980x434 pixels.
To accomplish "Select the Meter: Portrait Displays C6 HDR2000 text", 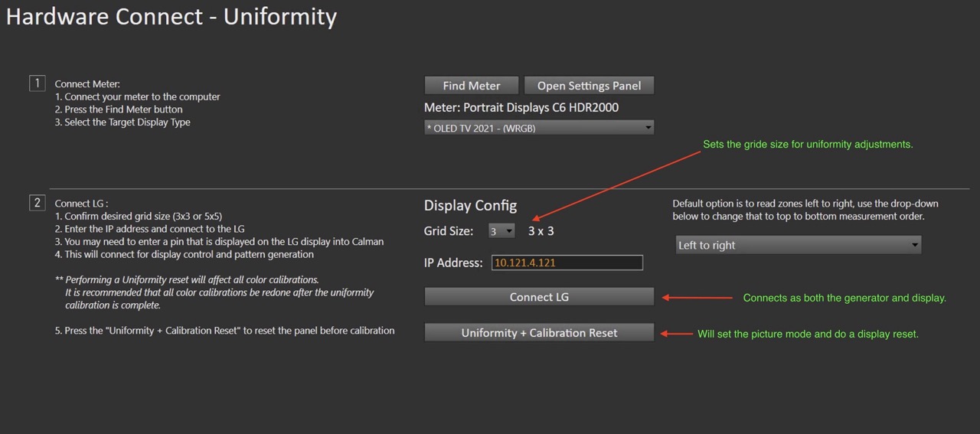I will point(521,108).
